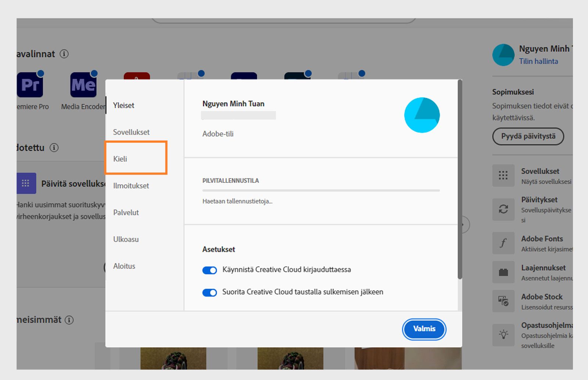Disable Suorita Creative Cloud taustalla sulkemisen jälkeen
This screenshot has height=380, width=588.
(x=209, y=292)
